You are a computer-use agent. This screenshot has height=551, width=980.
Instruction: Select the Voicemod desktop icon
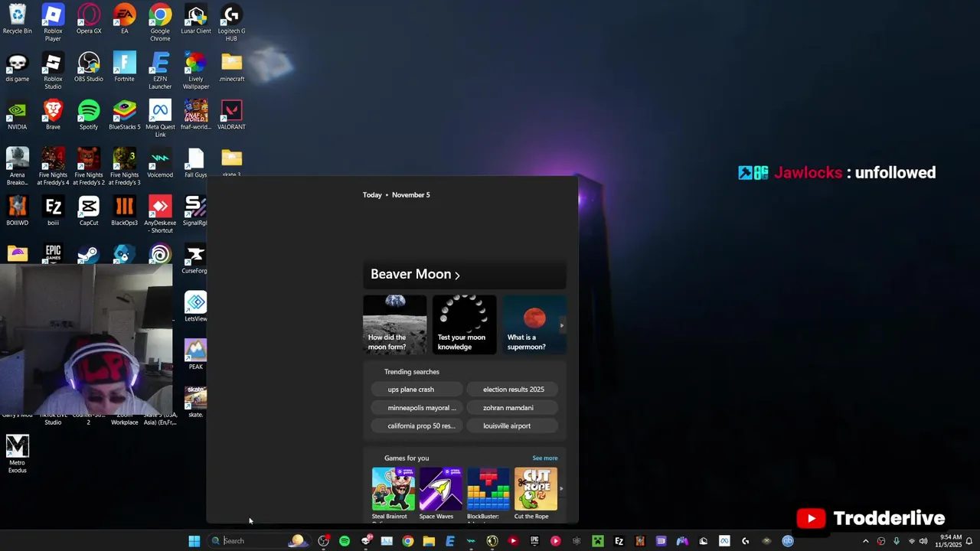point(160,163)
